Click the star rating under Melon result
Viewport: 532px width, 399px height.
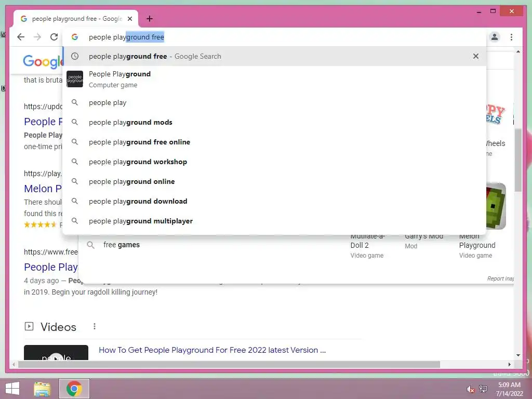(x=40, y=224)
